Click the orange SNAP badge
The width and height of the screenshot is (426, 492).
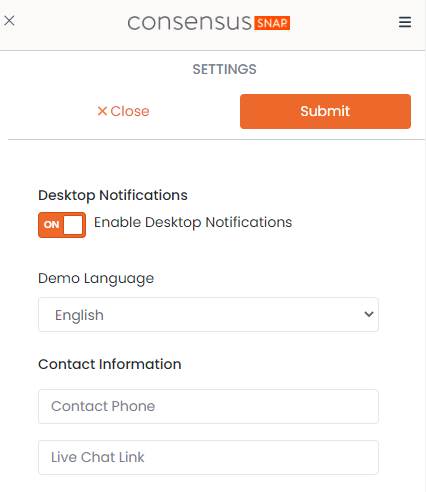(x=272, y=23)
